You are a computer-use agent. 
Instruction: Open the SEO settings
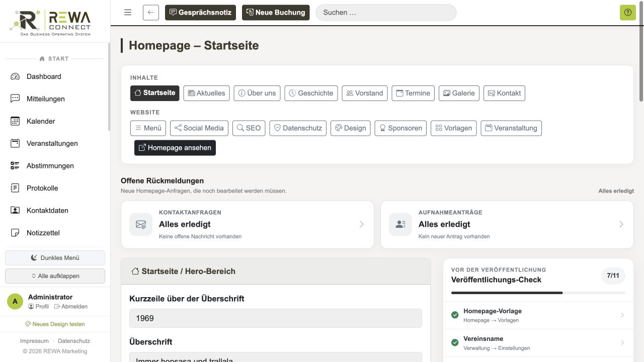tap(249, 128)
